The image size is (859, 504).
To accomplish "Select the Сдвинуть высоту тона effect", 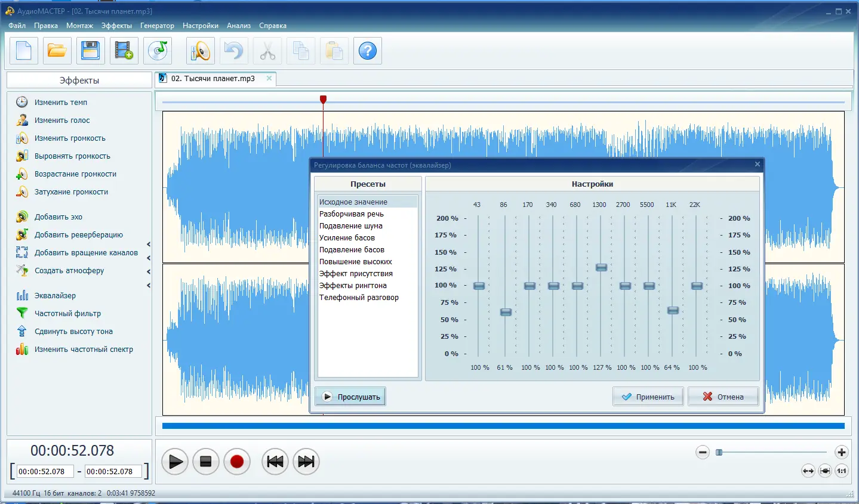I will pos(73,332).
